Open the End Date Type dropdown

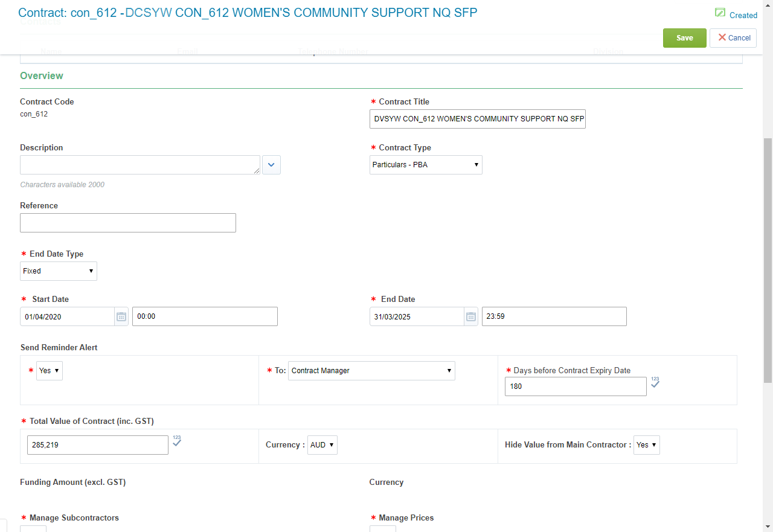coord(59,271)
